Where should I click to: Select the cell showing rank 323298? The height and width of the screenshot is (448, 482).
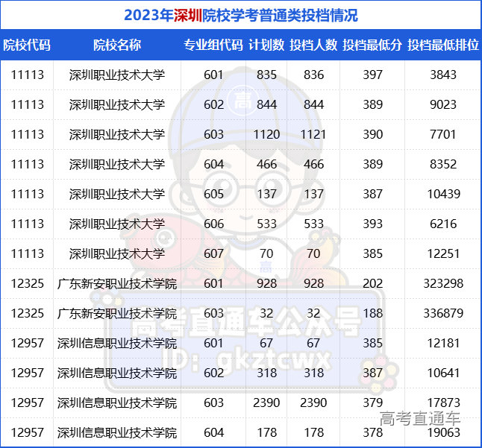pyautogui.click(x=443, y=283)
